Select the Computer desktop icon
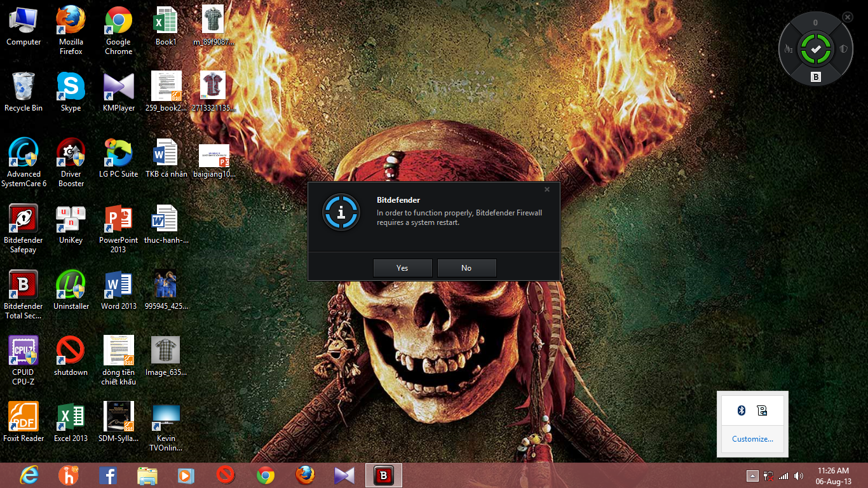The image size is (868, 488). pos(24,26)
